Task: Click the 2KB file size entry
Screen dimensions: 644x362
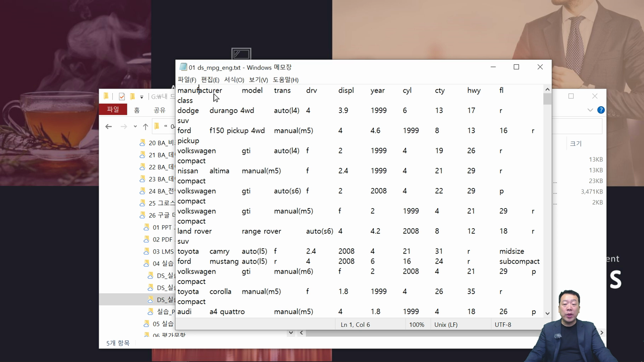Action: point(597,202)
